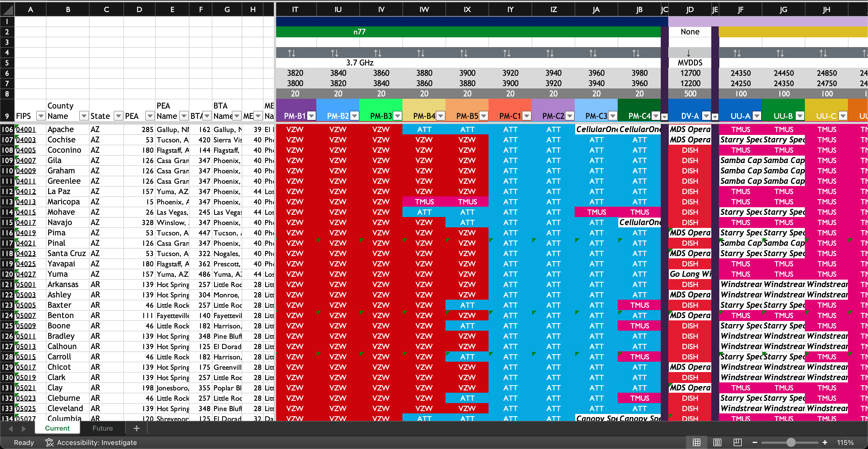Add a new sheet with plus icon
868x449 pixels.
[x=136, y=428]
